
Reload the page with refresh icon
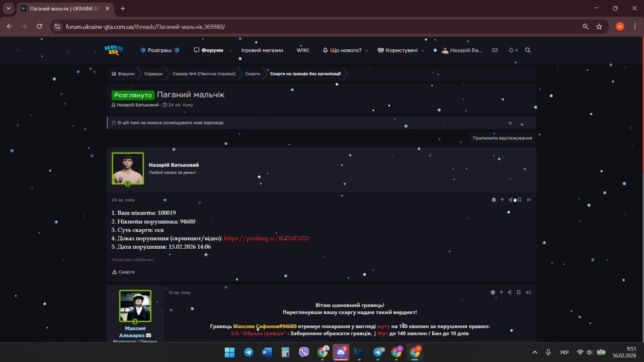[x=39, y=26]
